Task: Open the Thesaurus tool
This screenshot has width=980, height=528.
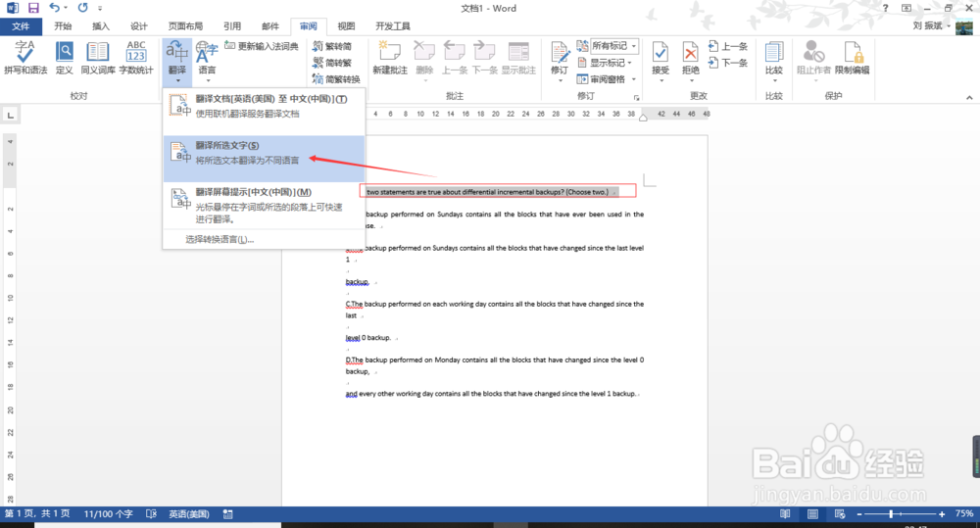Action: (x=98, y=58)
